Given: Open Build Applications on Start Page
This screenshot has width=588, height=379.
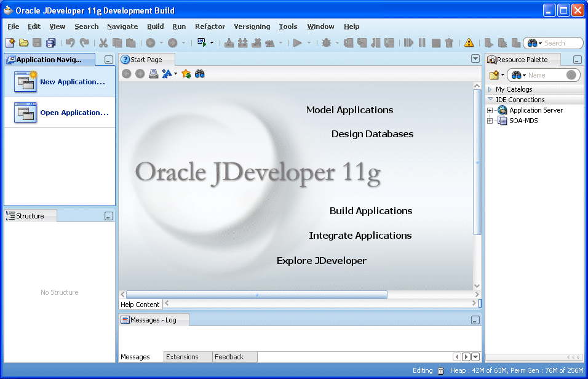Looking at the screenshot, I should point(371,211).
